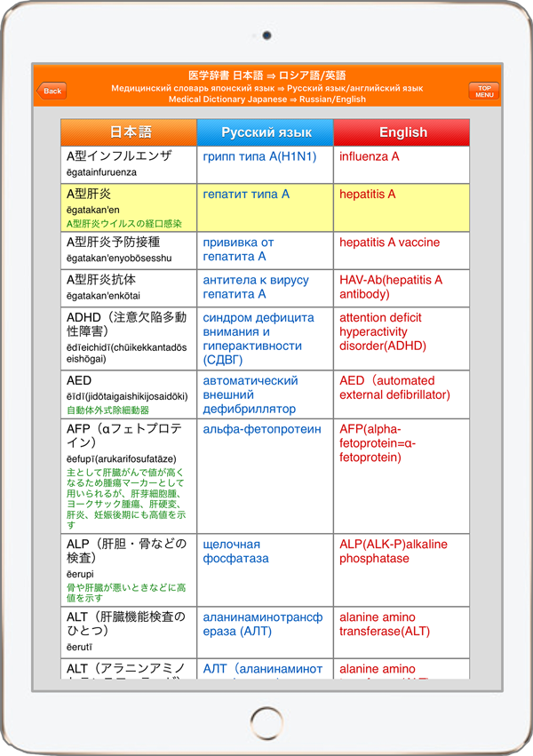Tap the iPad home button

[x=266, y=723]
